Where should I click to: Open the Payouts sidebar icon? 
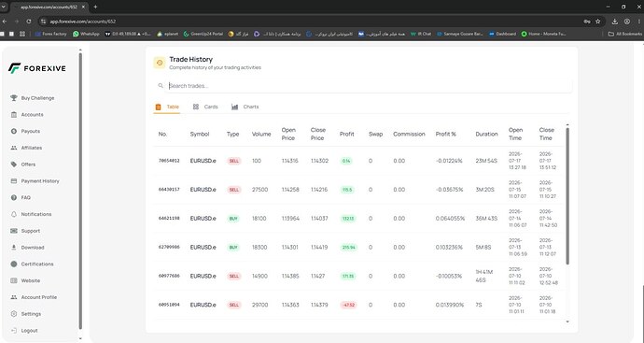pyautogui.click(x=14, y=131)
